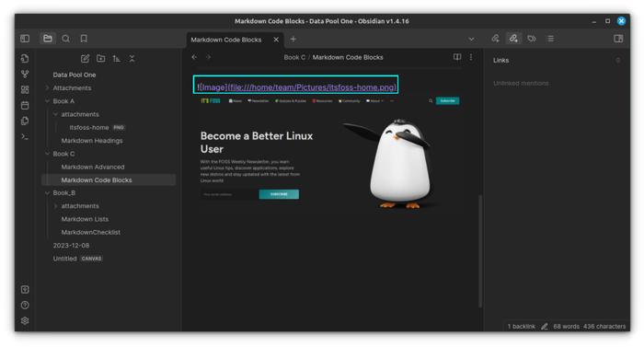Open quick switcher icon in ribbon
Screen dimensions: 644x347
pyautogui.click(x=25, y=58)
